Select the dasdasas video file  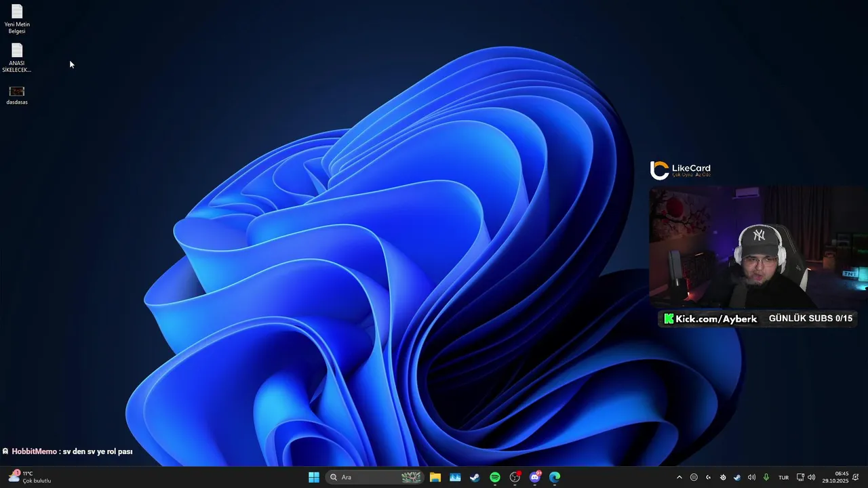point(17,95)
